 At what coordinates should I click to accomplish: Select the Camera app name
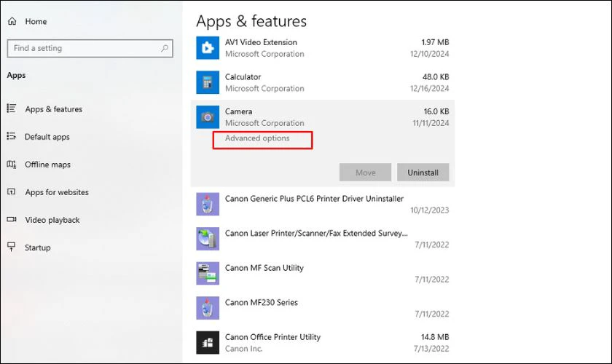point(238,111)
